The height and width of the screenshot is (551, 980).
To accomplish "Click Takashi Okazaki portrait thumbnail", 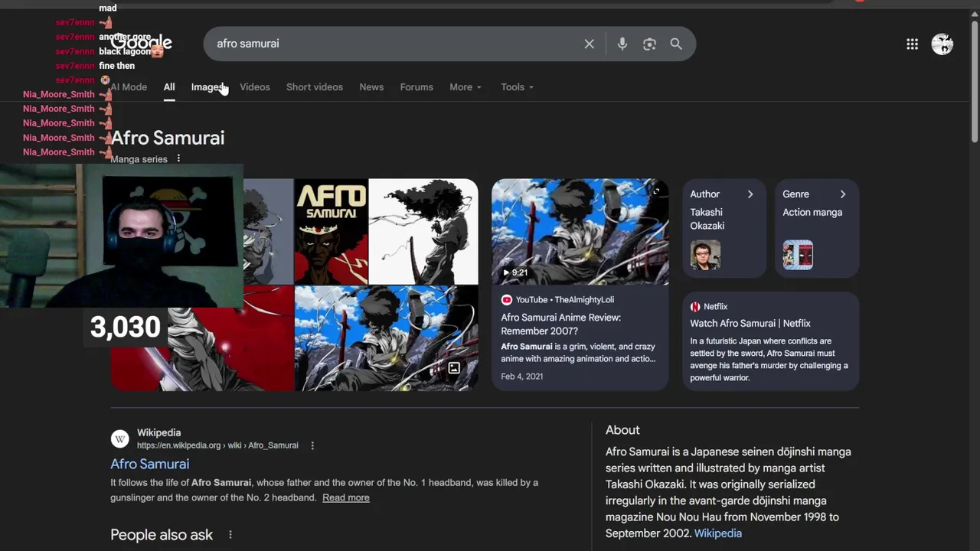I will [705, 255].
